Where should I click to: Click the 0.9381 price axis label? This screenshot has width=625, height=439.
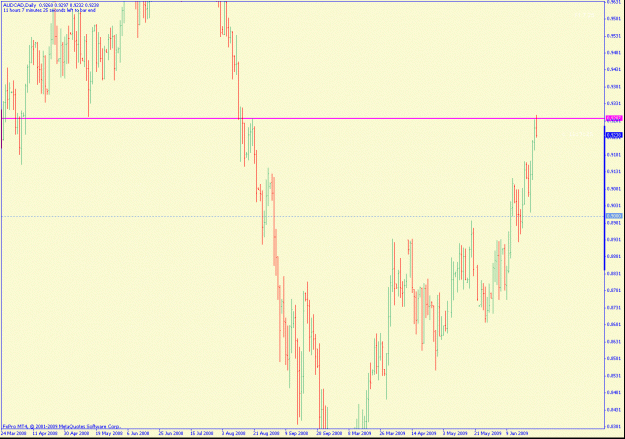click(x=614, y=87)
